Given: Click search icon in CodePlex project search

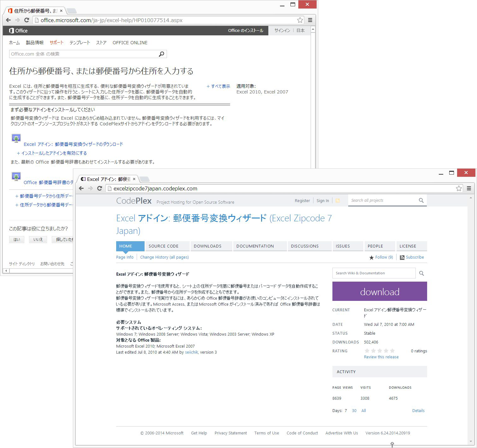Looking at the screenshot, I should point(421,200).
